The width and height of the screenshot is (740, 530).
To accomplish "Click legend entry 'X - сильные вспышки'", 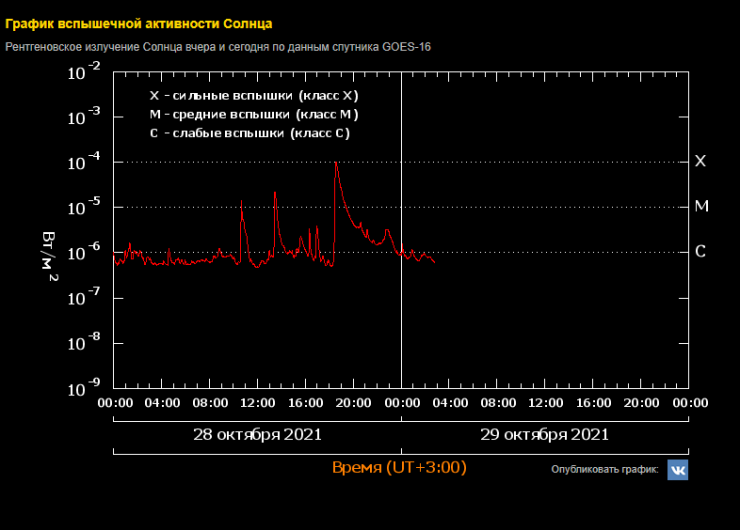I will point(253,96).
